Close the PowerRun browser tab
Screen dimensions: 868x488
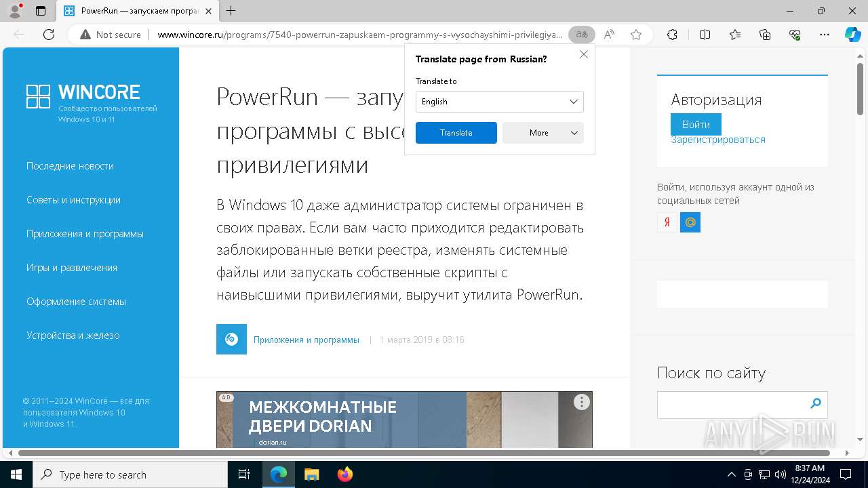tap(208, 11)
